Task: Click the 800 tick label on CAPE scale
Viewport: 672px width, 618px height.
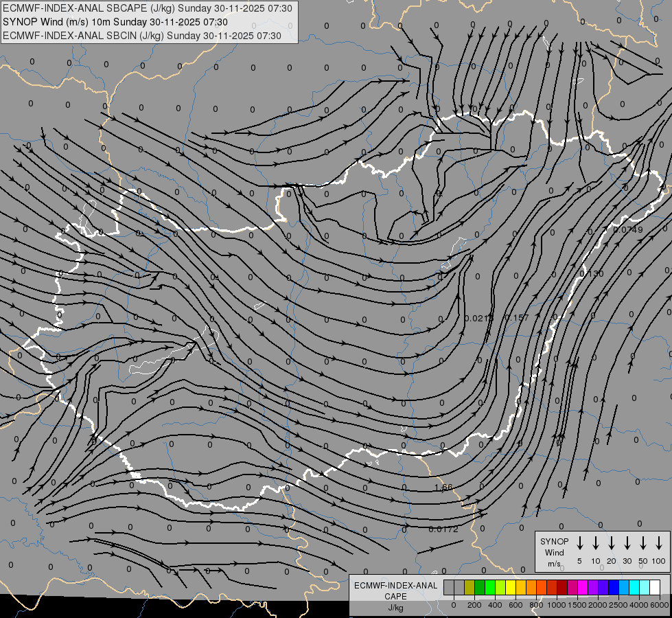Action: (x=536, y=605)
